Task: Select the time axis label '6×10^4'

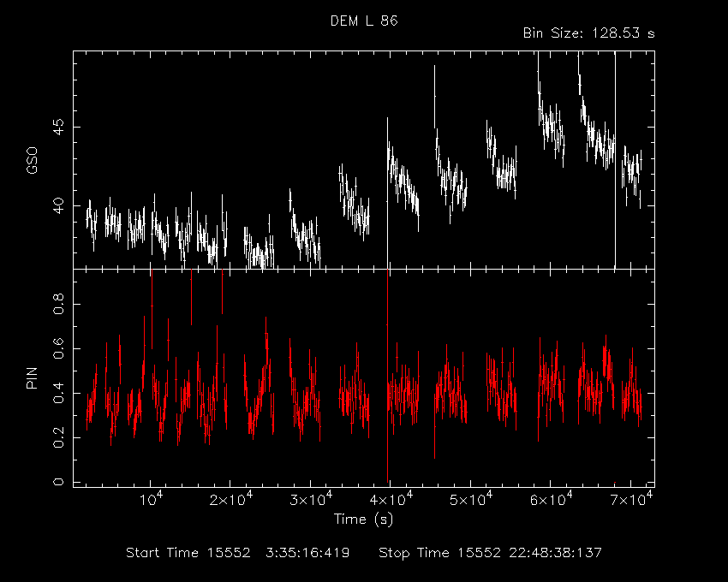Action: (x=551, y=499)
